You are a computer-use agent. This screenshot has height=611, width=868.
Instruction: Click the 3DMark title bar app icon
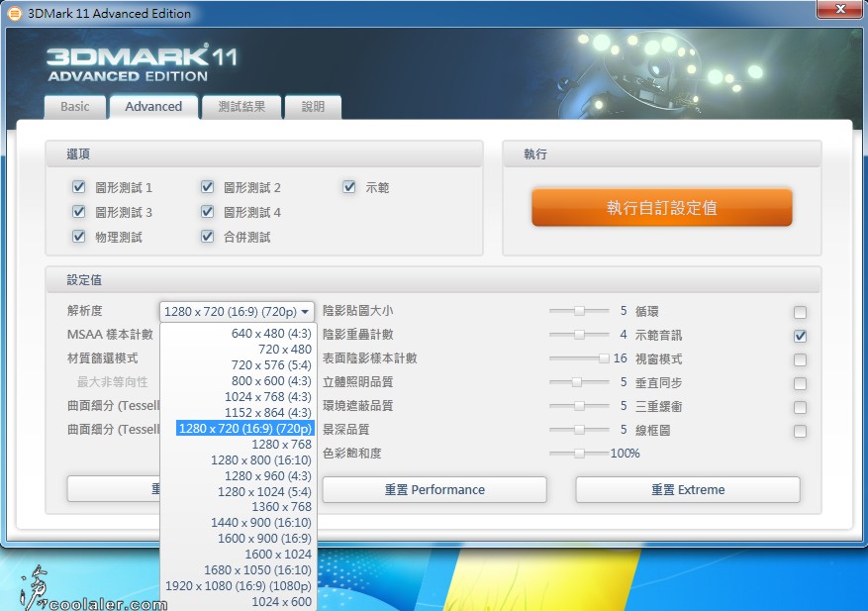point(15,13)
